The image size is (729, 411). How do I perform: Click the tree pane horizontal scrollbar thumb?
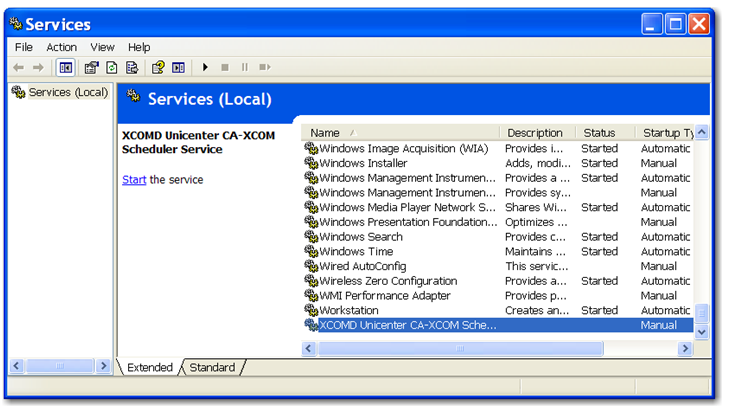tap(60, 366)
